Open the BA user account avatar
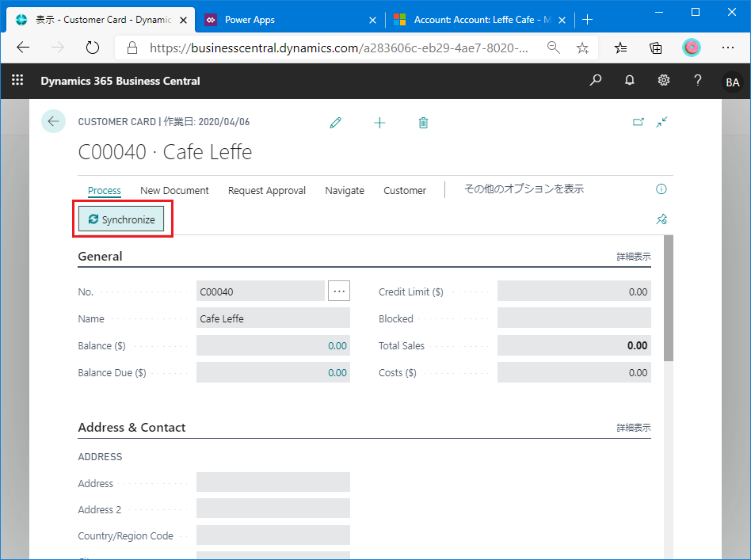This screenshot has width=751, height=560. point(732,82)
